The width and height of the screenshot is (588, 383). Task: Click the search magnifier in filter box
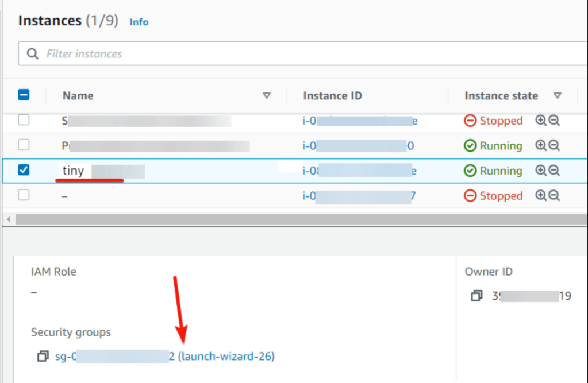click(33, 54)
